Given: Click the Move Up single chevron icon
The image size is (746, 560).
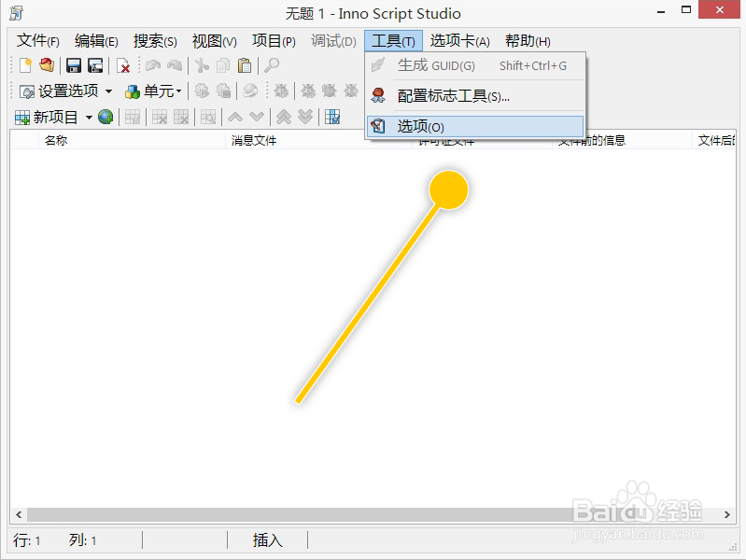Looking at the screenshot, I should point(235,117).
